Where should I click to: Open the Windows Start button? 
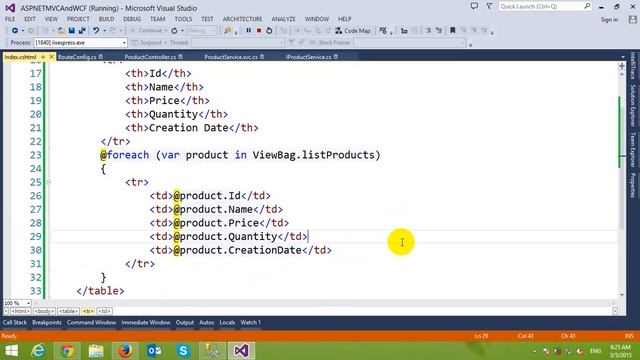coord(12,351)
